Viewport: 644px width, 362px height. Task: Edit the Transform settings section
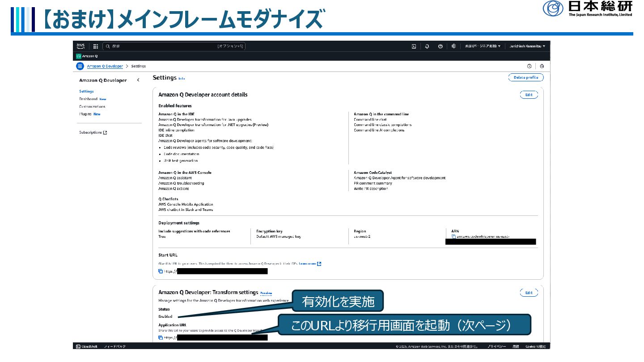529,293
